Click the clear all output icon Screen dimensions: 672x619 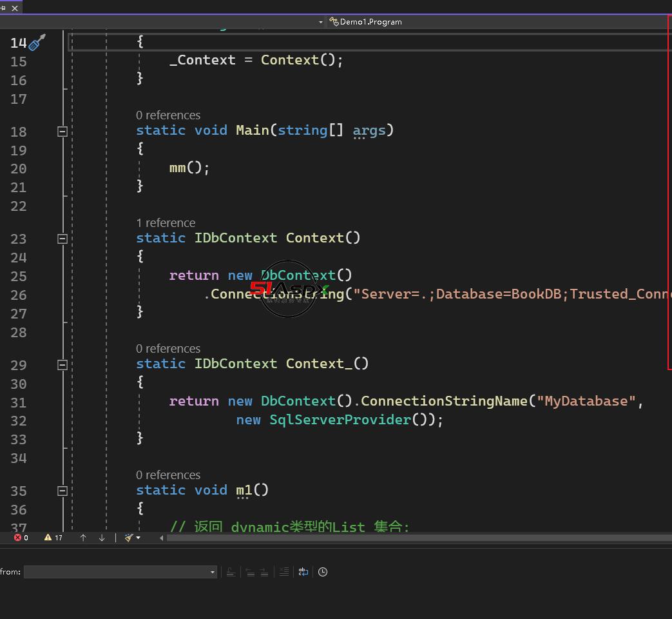231,572
